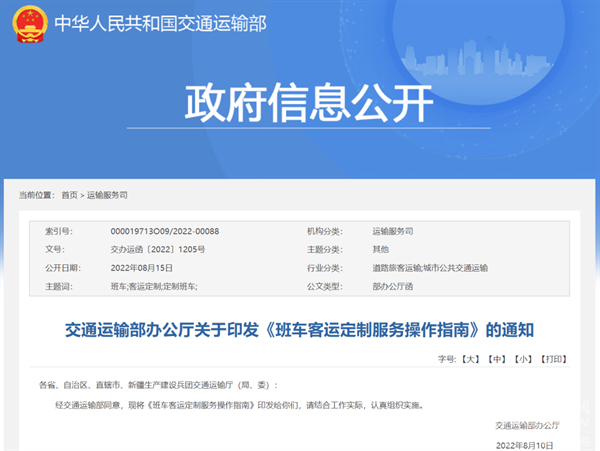
Task: Click the publish date 2022年08月15日
Action: click(141, 268)
